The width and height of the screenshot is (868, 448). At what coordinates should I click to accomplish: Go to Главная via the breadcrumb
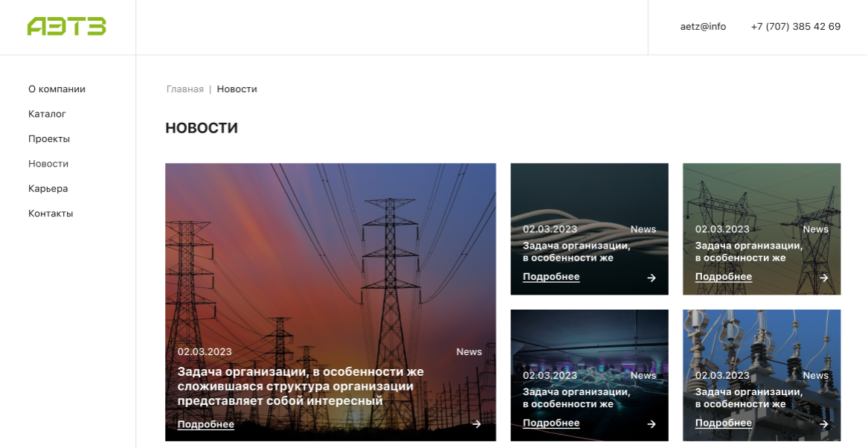pyautogui.click(x=185, y=89)
